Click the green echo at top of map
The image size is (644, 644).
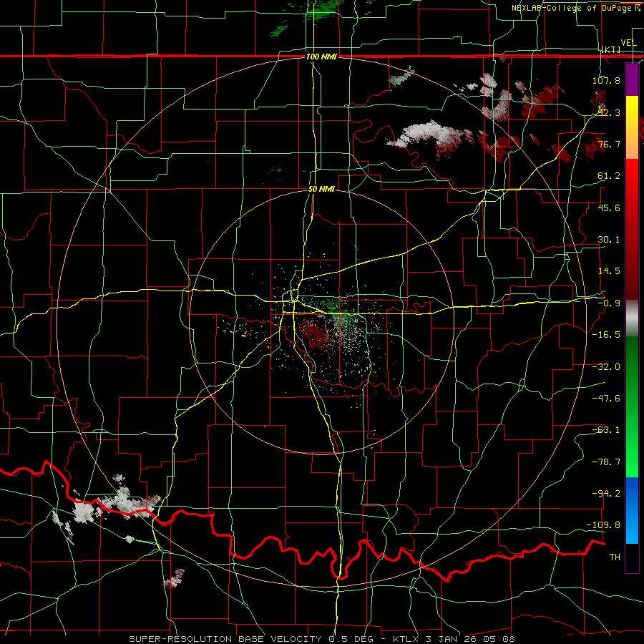[x=324, y=9]
